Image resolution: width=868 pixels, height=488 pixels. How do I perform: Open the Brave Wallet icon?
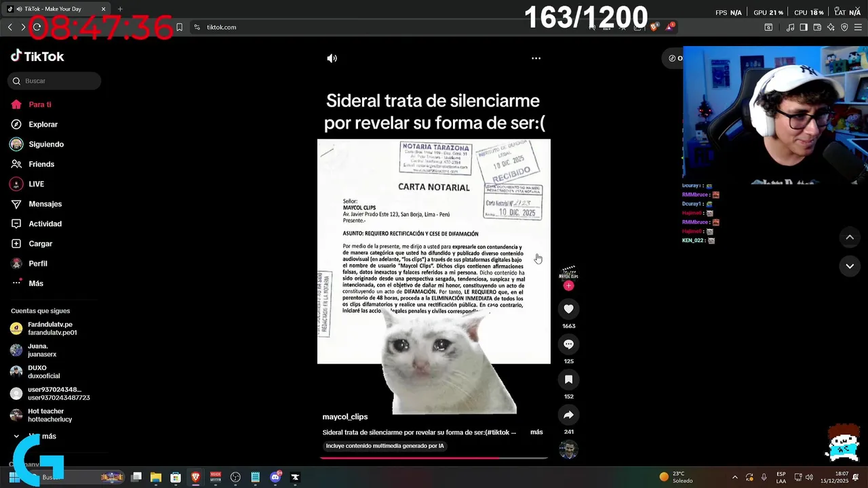pos(817,27)
